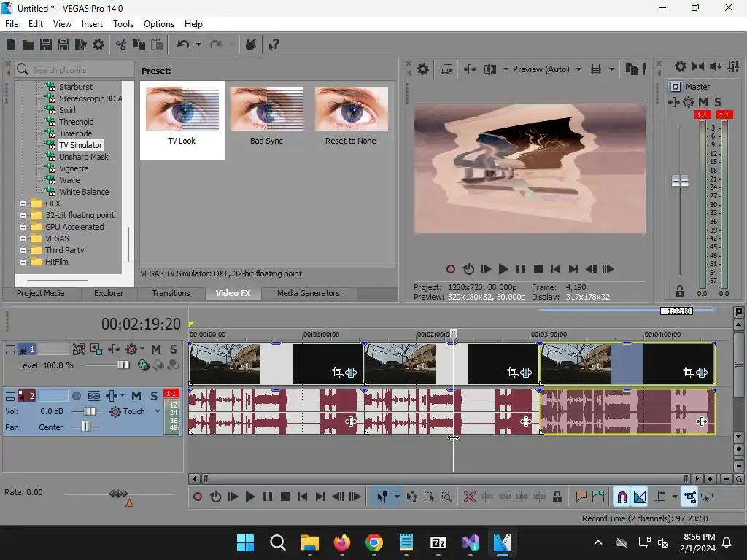Image resolution: width=747 pixels, height=560 pixels.
Task: Toggle the preview overlays grid icon
Action: (x=595, y=69)
